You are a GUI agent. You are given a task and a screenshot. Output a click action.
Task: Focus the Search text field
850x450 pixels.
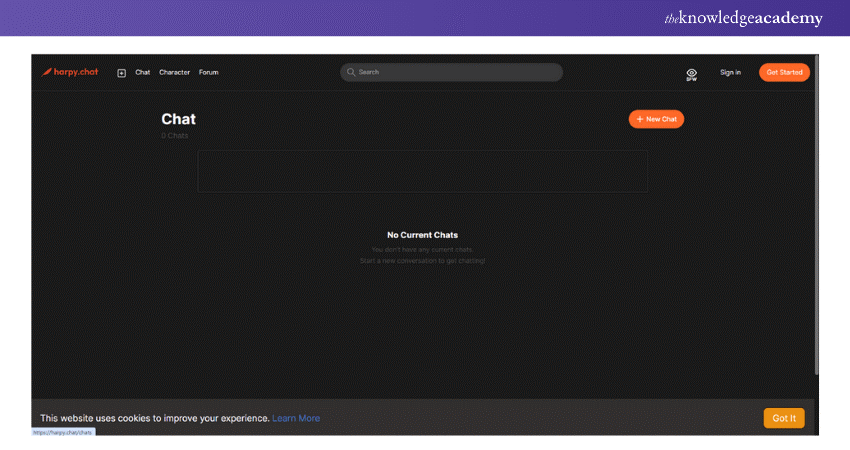[455, 72]
